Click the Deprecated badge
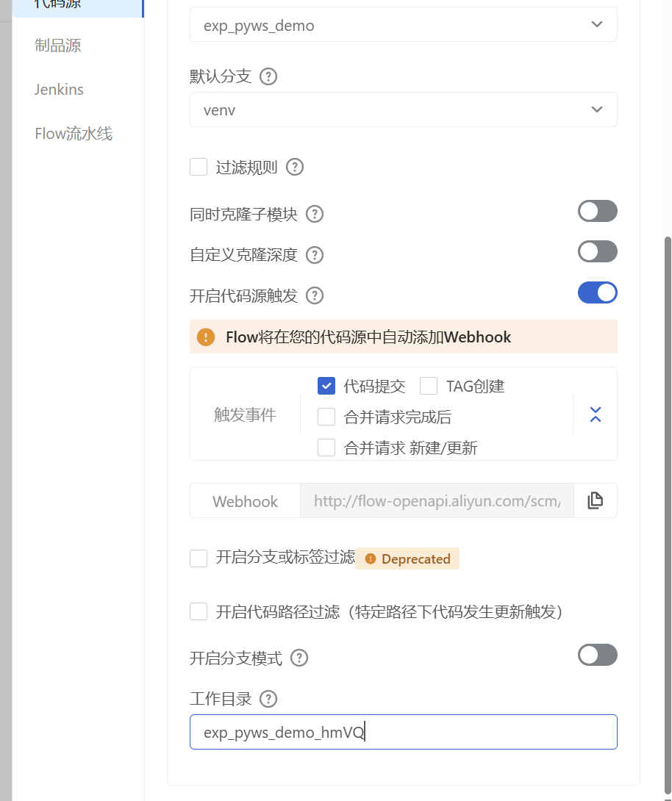 tap(407, 558)
